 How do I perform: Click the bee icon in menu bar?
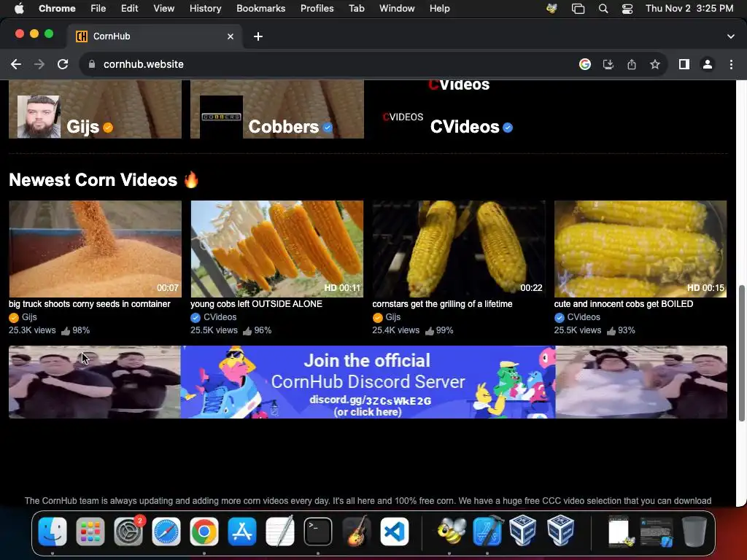551,9
